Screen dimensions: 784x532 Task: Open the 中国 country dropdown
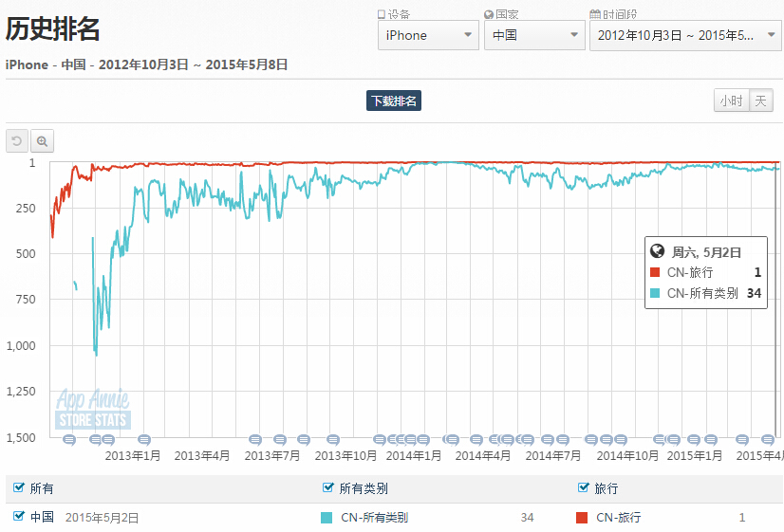coord(533,35)
